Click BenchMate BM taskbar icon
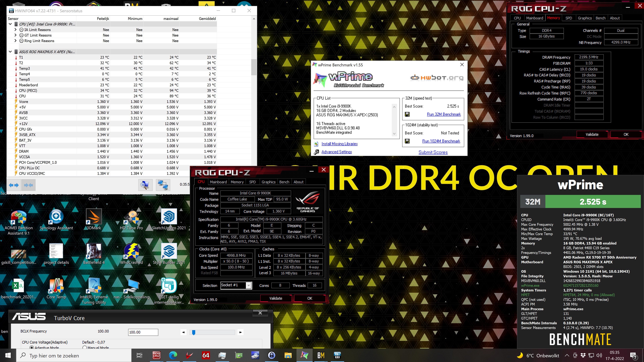This screenshot has height=362, width=644. click(321, 355)
